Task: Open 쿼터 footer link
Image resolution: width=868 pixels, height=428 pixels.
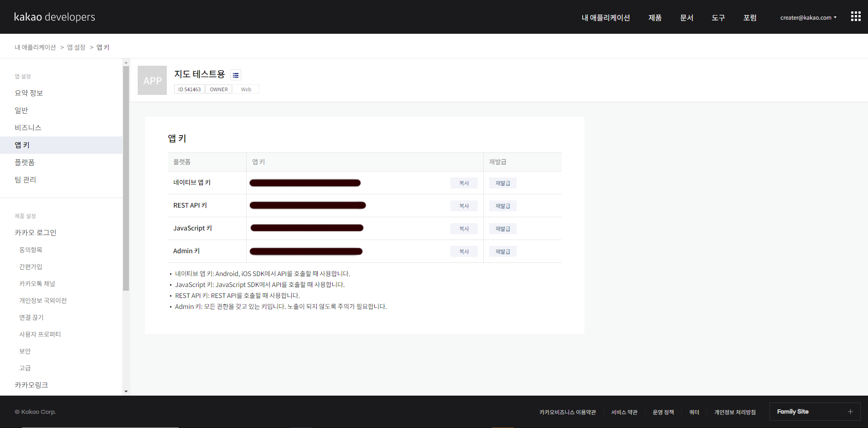Action: coord(694,412)
